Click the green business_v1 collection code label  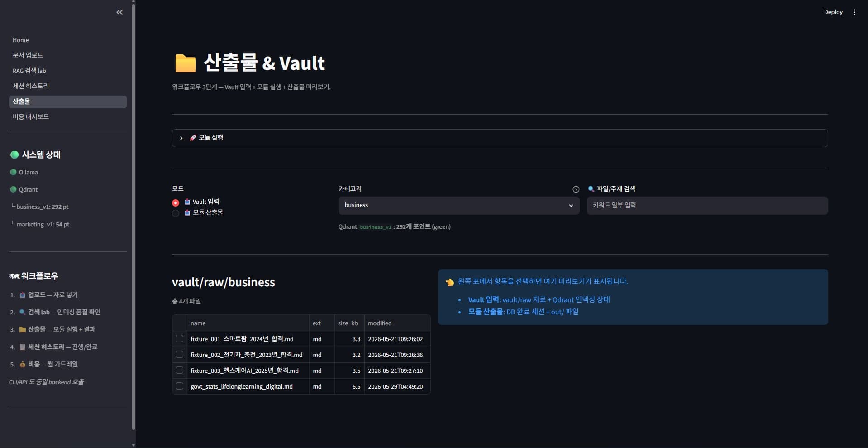[376, 227]
